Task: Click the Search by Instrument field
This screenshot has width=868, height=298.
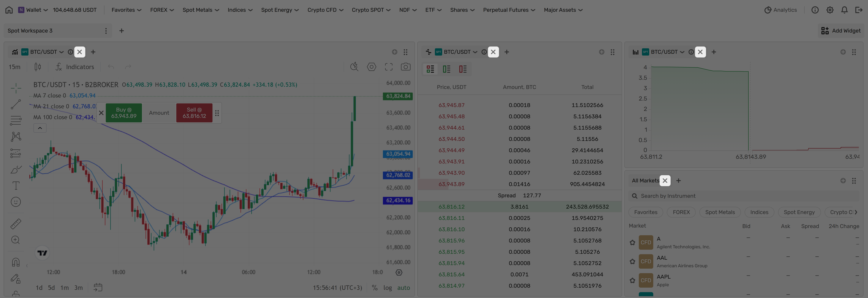Action: pos(743,196)
